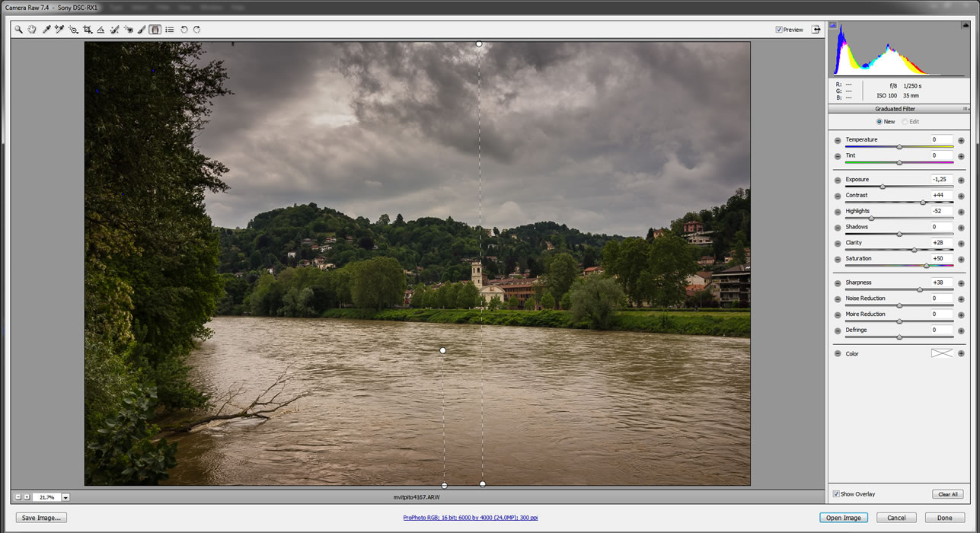Select the New radio button
This screenshot has width=980, height=533.
(879, 122)
